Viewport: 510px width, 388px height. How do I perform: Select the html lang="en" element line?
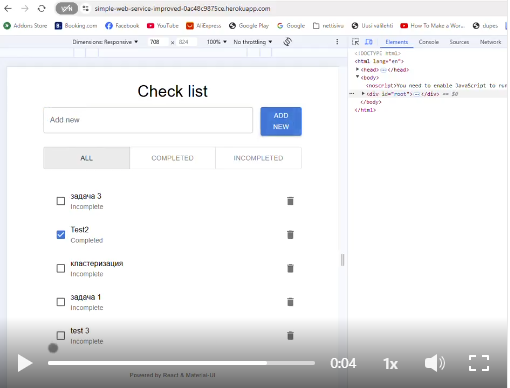(x=379, y=61)
